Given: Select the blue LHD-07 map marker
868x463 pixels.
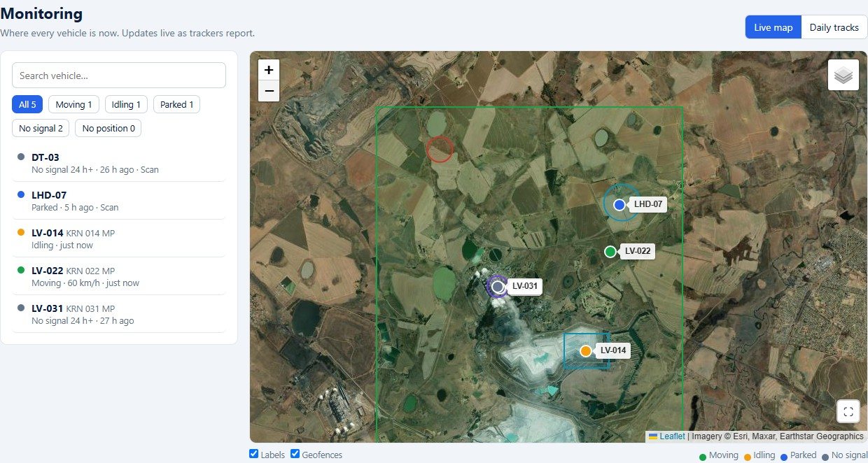Looking at the screenshot, I should [x=619, y=204].
